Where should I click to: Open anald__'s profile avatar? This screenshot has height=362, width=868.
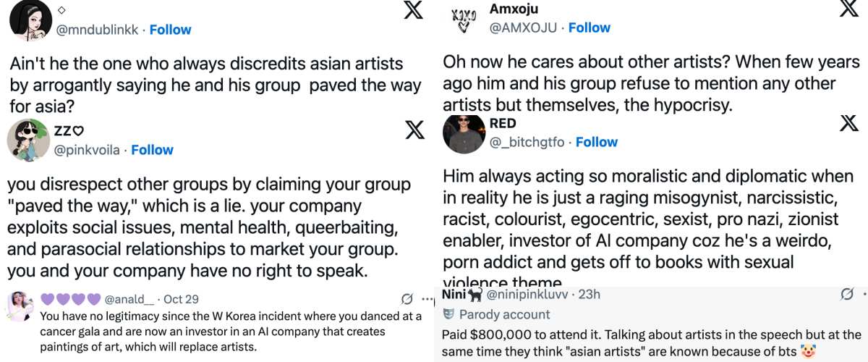point(21,307)
